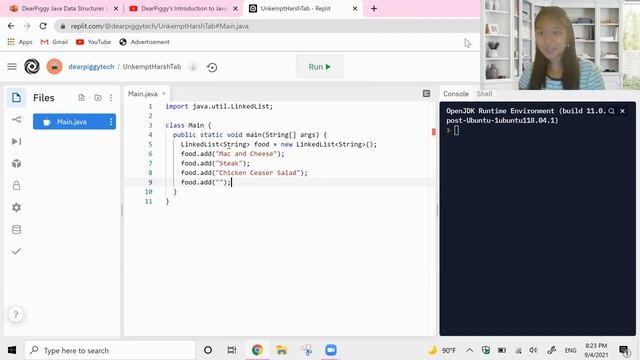
Task: Open the Apps bookmark
Action: pyautogui.click(x=20, y=42)
